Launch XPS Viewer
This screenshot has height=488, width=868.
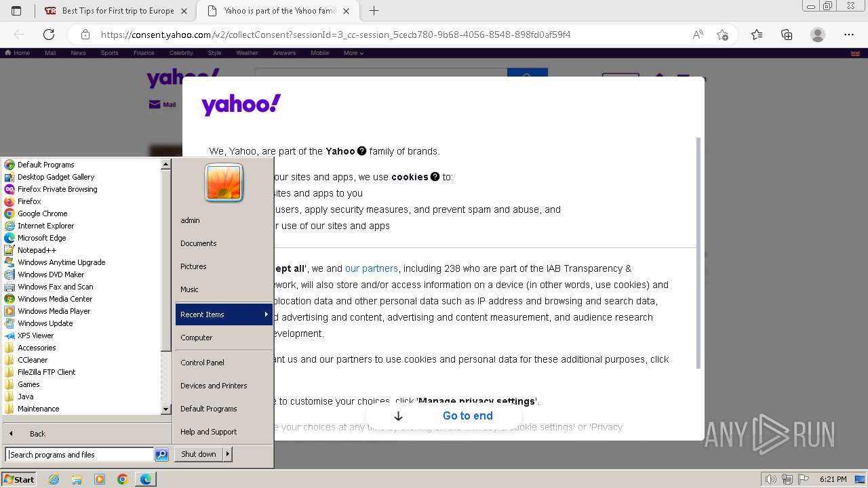tap(35, 335)
